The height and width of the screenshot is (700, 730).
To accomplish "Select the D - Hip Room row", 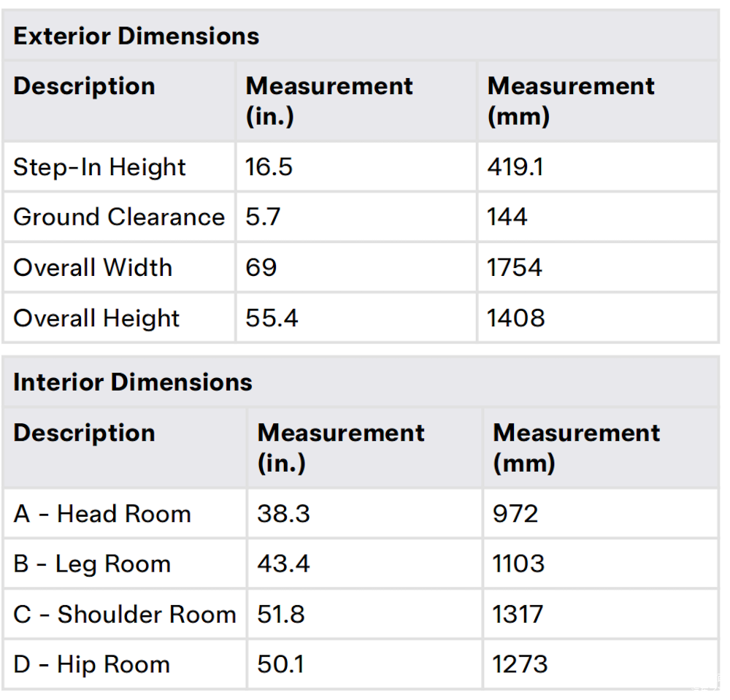I will pos(361,664).
